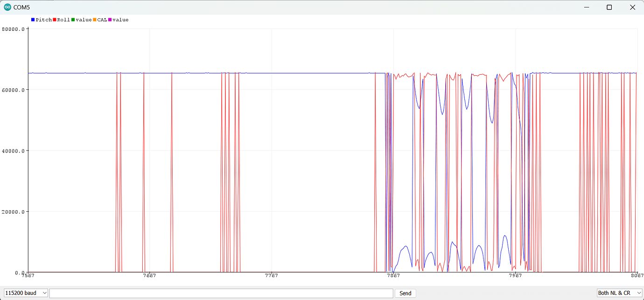Viewport: 644px width, 300px height.
Task: Toggle the Pitch series via its legend label
Action: (44, 20)
